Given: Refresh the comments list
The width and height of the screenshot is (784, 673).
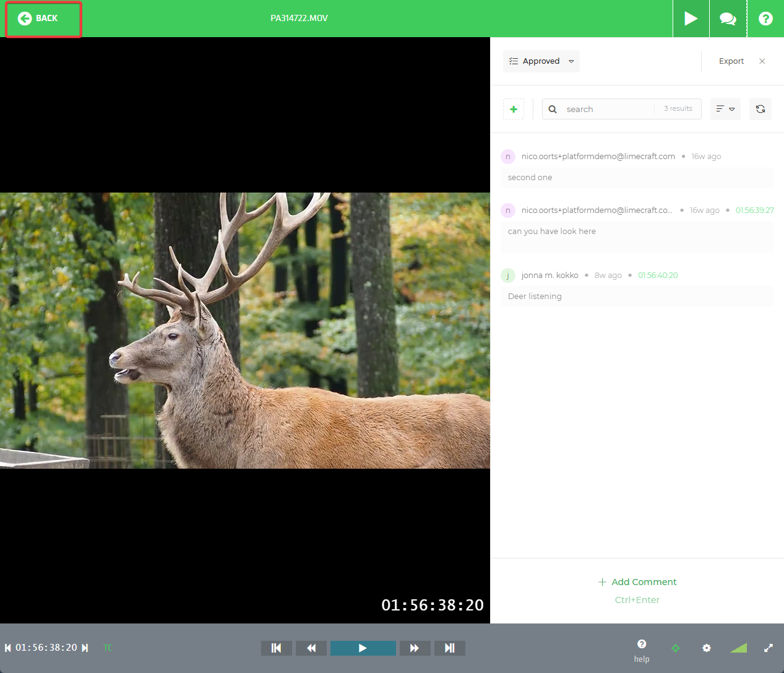Looking at the screenshot, I should click(x=760, y=109).
